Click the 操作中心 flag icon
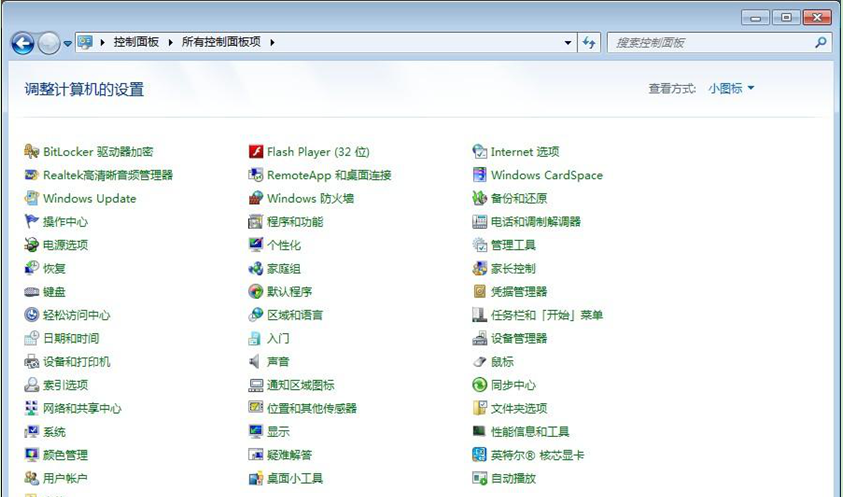The image size is (843, 497). [x=32, y=222]
